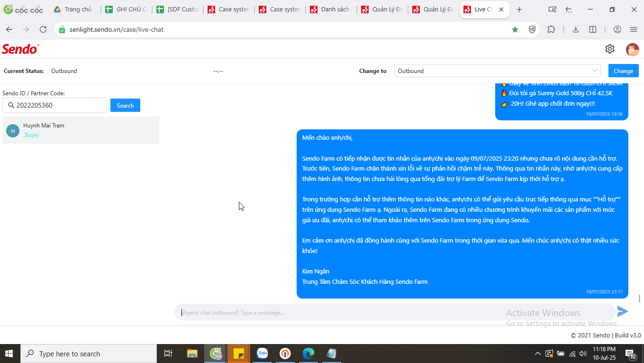
Task: Expand the Change to Outbound dropdown
Action: 497,71
